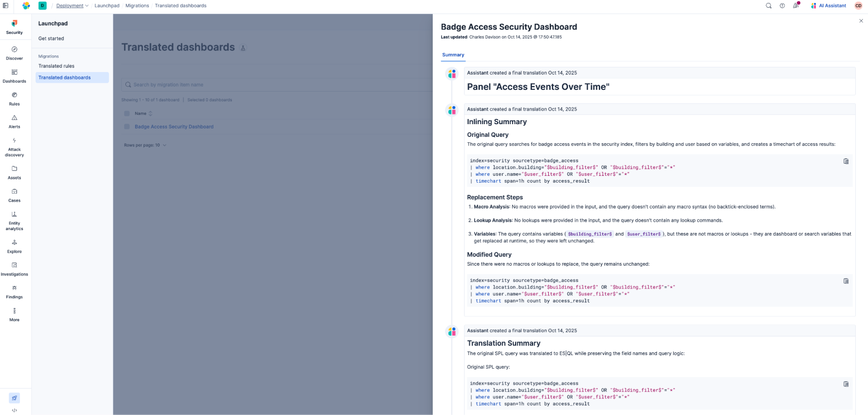Switch to the Summary tab

452,55
